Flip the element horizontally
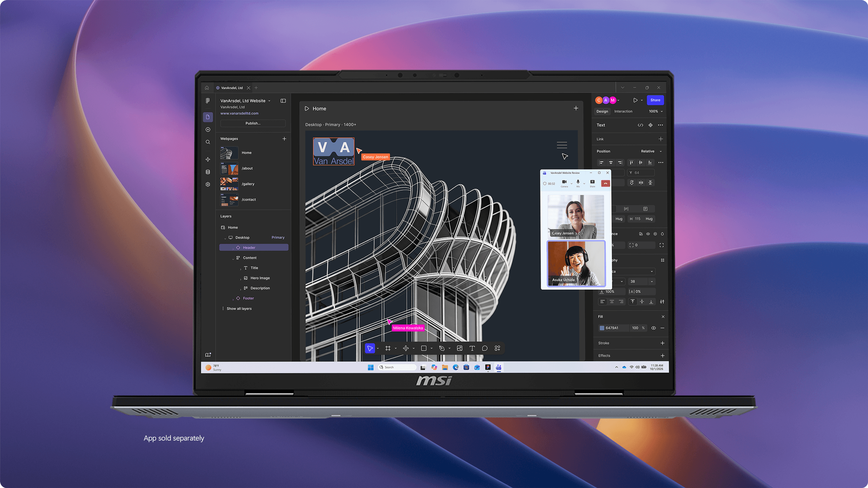Viewport: 868px width, 488px height. pos(641,182)
